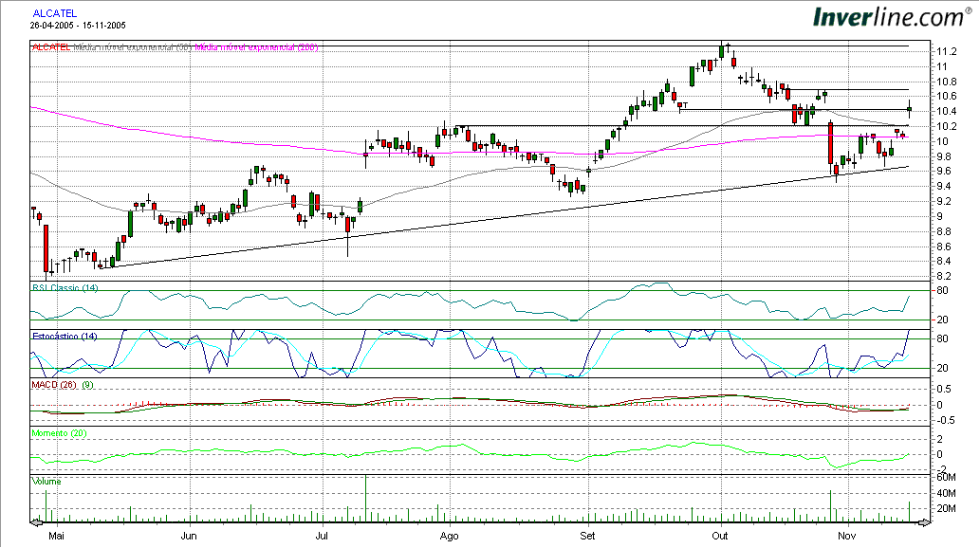The image size is (980, 548).
Task: Click the Set month label
Action: tap(588, 535)
